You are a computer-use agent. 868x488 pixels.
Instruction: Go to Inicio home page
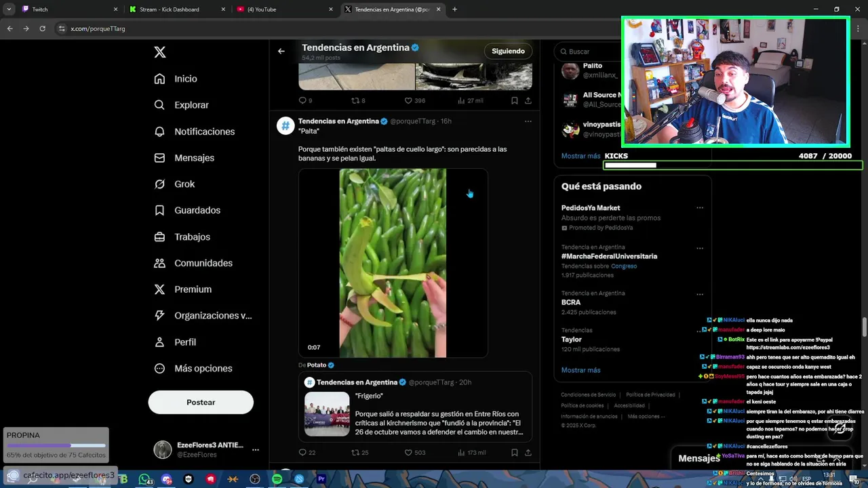176,79
